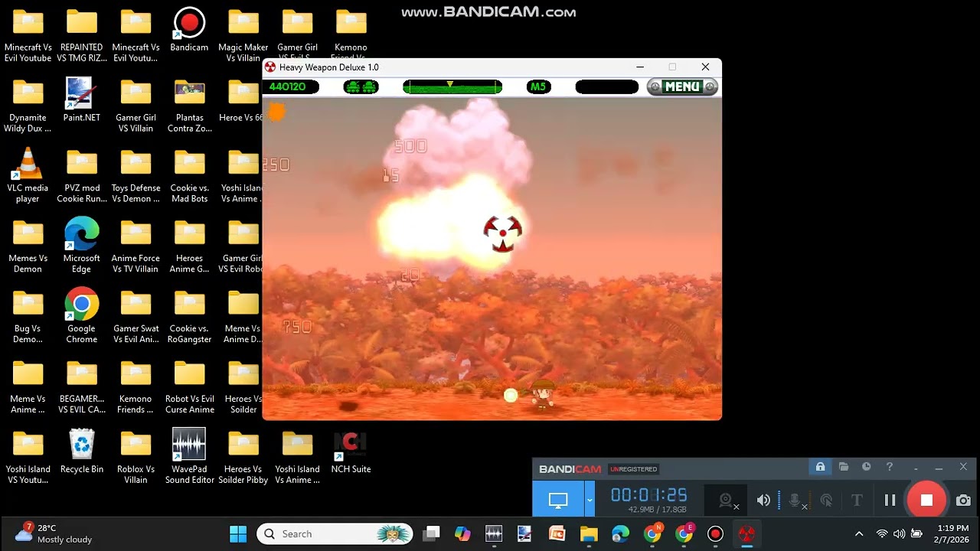Open WavePad from the taskbar
The height and width of the screenshot is (551, 980).
pos(493,533)
